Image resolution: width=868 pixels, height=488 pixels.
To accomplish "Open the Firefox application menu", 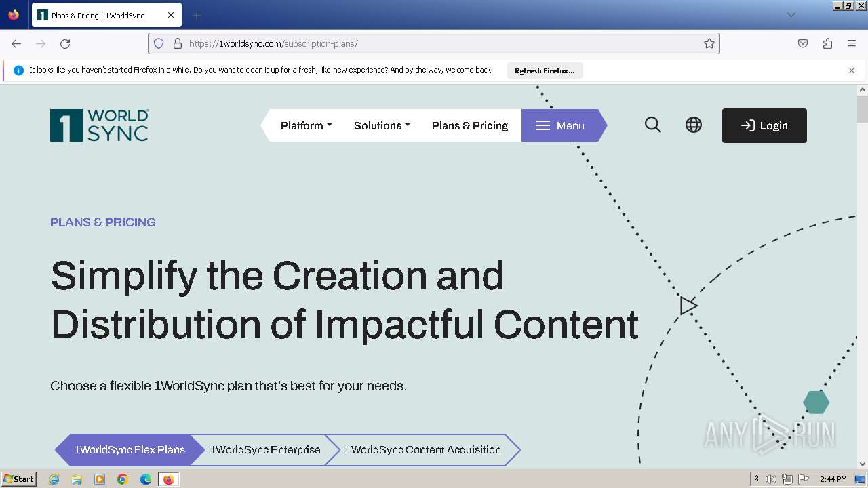I will 852,43.
